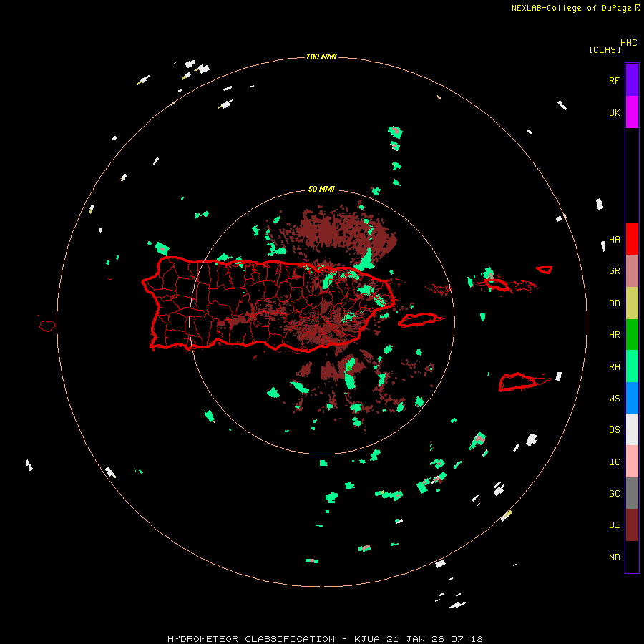The image size is (644, 644).
Task: Click the Vieques island outline east of Puerto Rico
Action: (418, 320)
